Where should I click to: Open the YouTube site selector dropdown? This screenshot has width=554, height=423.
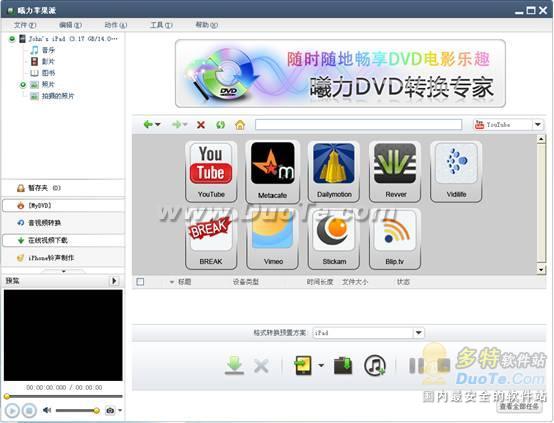pyautogui.click(x=538, y=124)
